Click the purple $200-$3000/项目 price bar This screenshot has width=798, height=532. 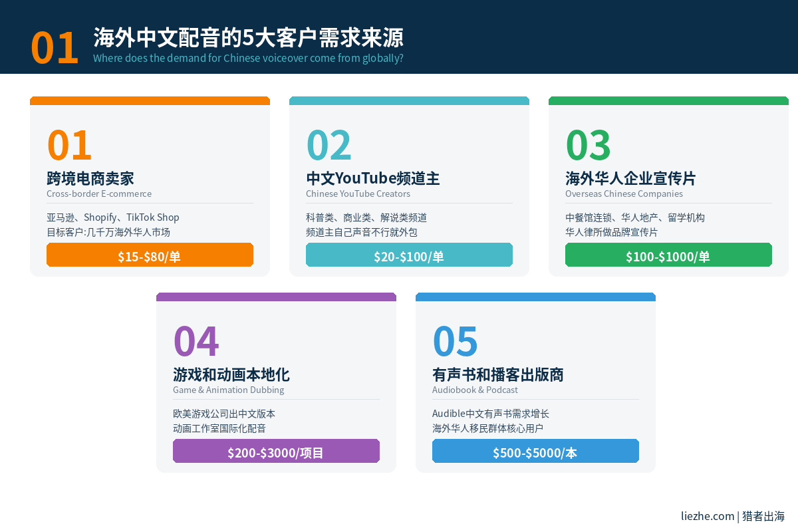pyautogui.click(x=276, y=451)
